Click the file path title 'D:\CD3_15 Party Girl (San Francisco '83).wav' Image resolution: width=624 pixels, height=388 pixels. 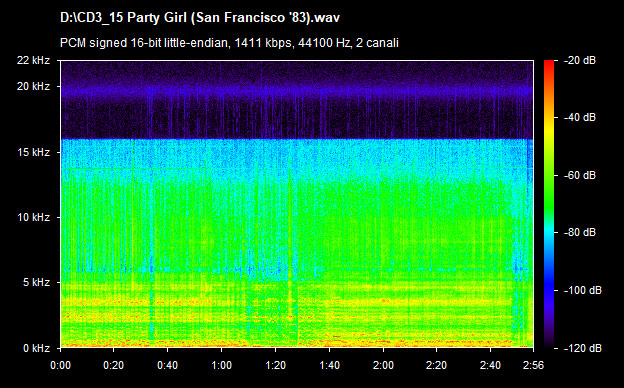coord(200,18)
